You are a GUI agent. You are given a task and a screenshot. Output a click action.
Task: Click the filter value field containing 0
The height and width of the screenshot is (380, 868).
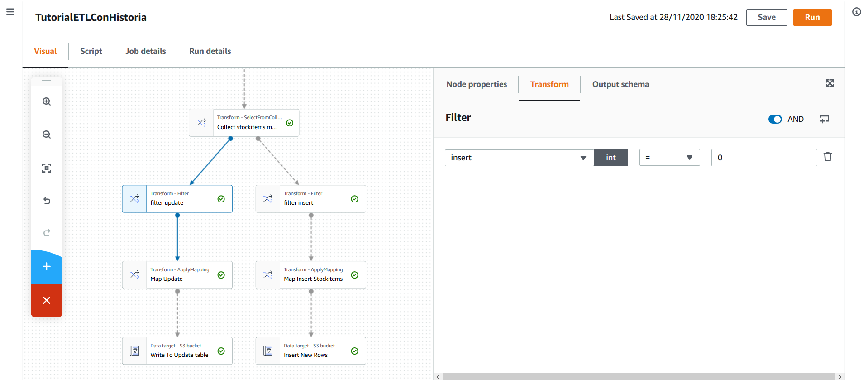[x=764, y=158]
